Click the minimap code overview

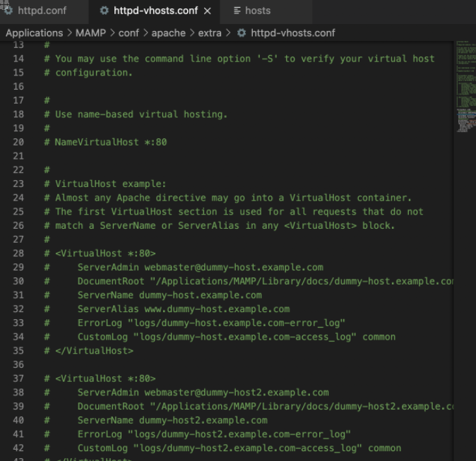(466, 87)
